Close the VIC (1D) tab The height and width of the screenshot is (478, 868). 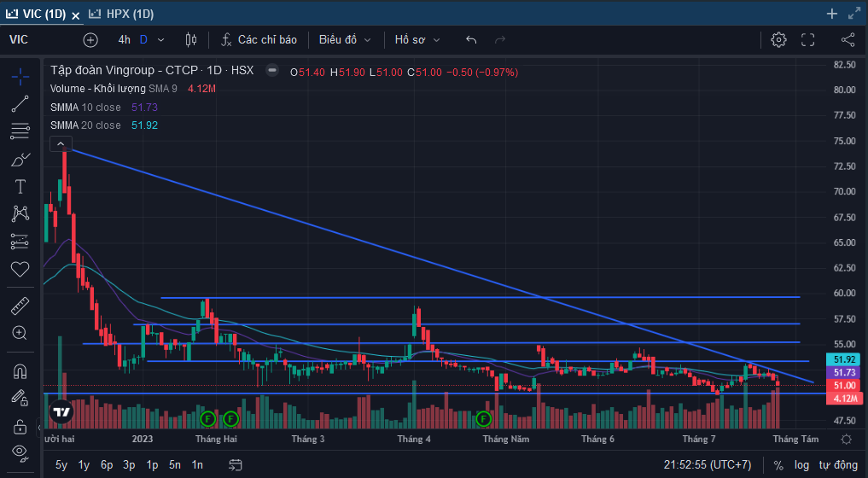point(76,15)
